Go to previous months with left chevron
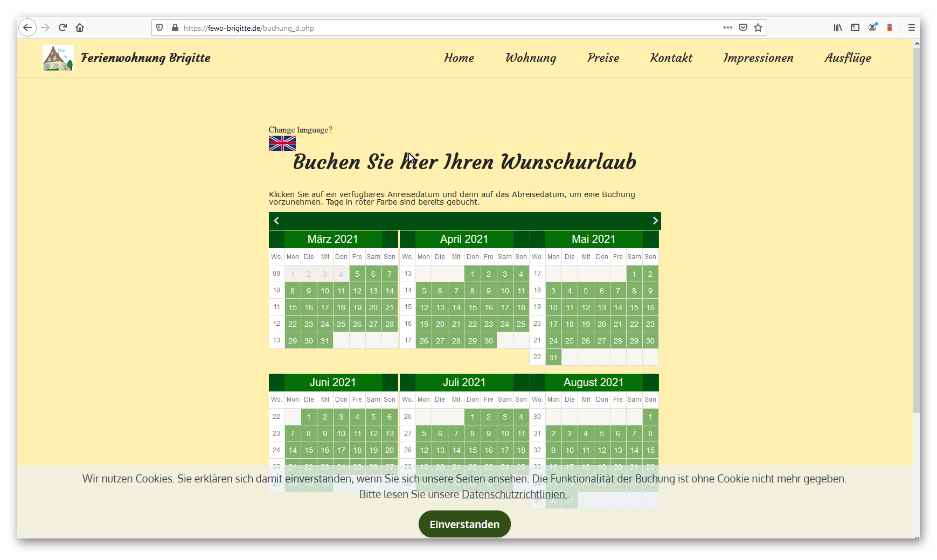 point(276,221)
